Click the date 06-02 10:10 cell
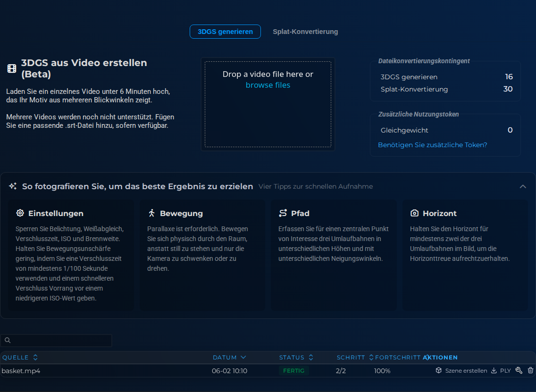 point(229,371)
